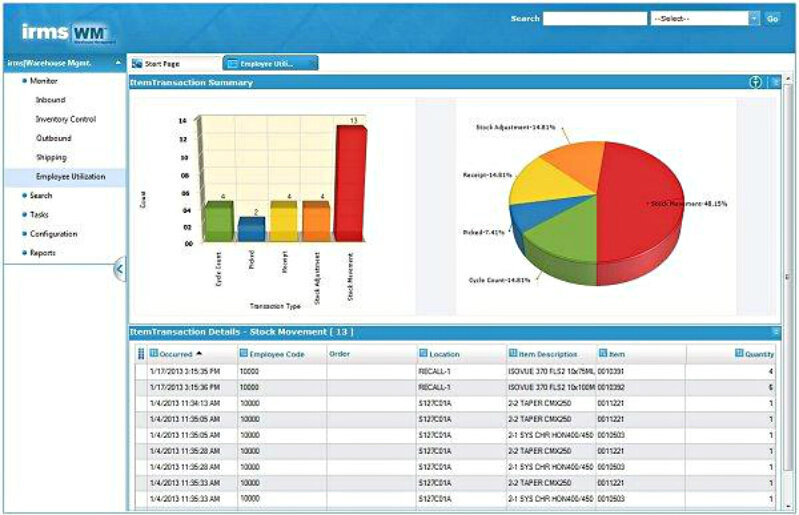Viewport: 799px width, 515px height.
Task: Click the ItemTransaction Summary help icon
Action: click(x=756, y=82)
